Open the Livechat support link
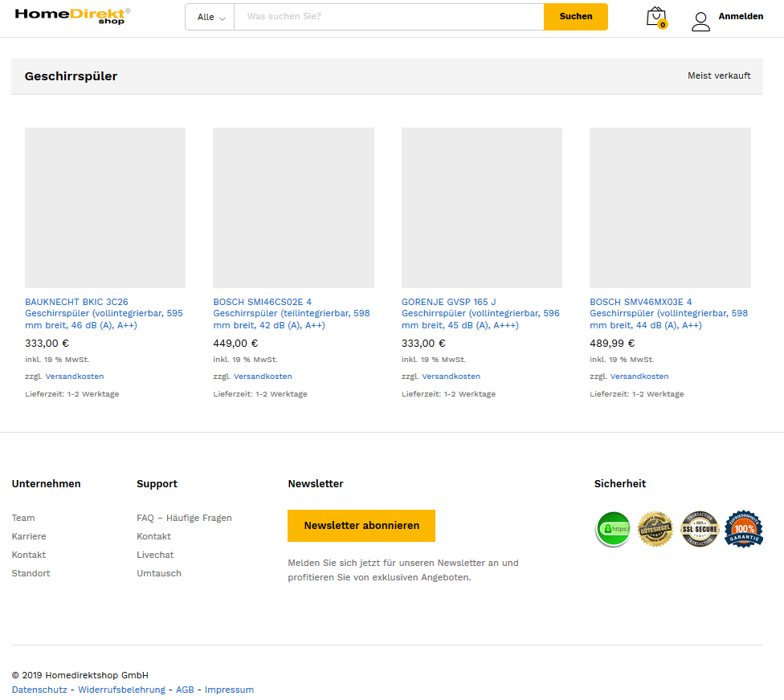The height and width of the screenshot is (700, 784). [155, 556]
